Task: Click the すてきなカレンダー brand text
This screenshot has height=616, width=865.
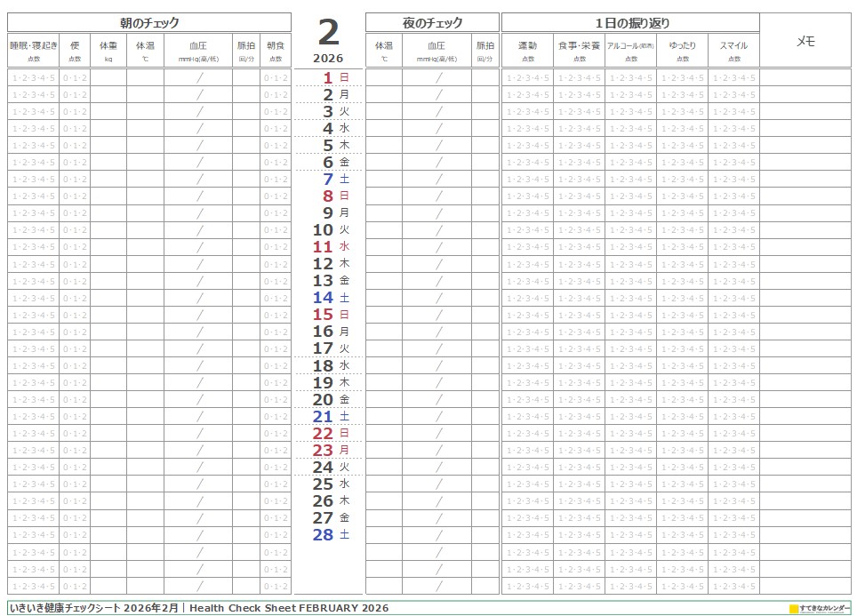Action: pos(824,609)
